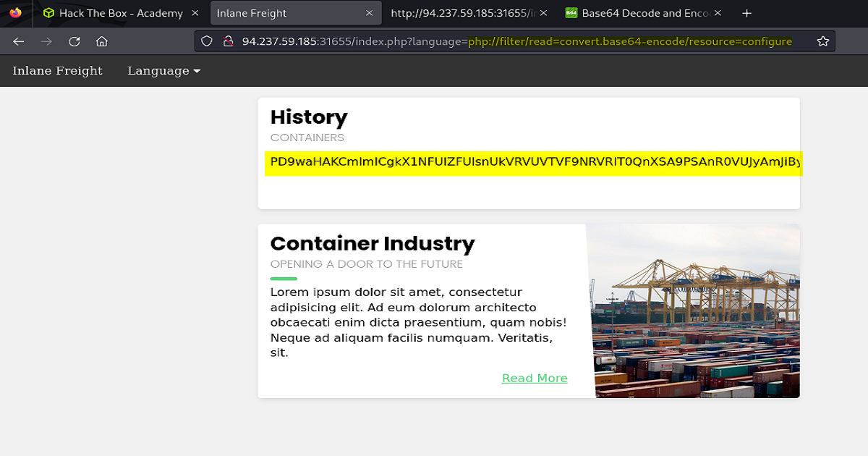
Task: Go back with the back arrow
Action: pyautogui.click(x=19, y=41)
